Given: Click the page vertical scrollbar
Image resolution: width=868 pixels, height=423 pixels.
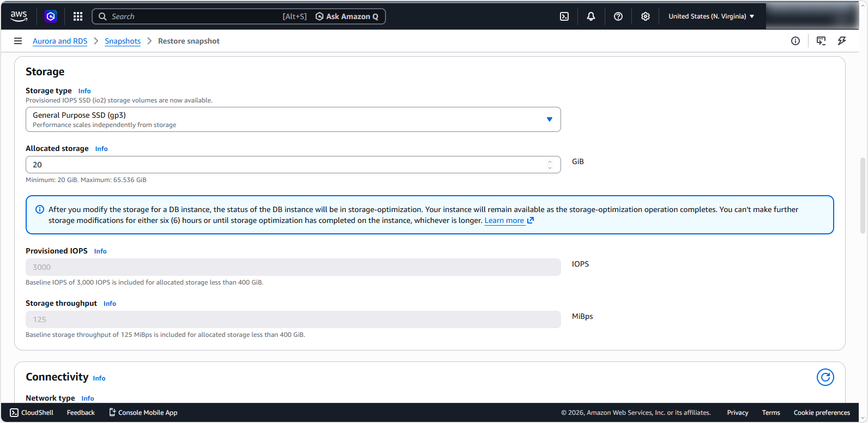Looking at the screenshot, I should [863, 196].
